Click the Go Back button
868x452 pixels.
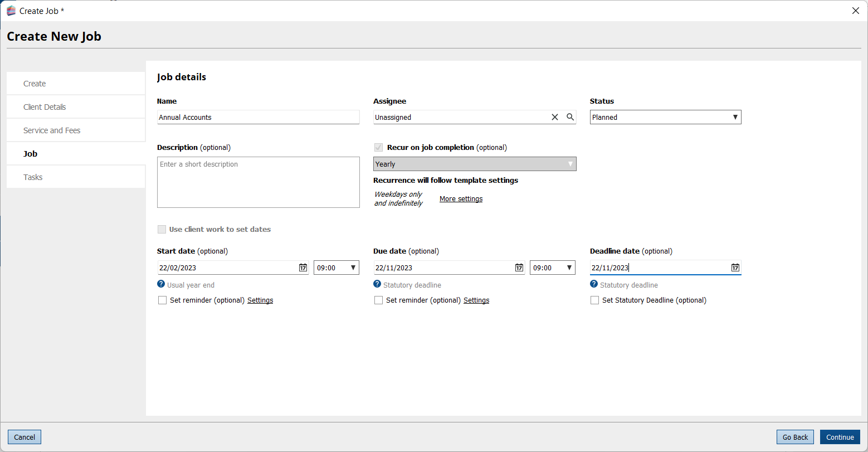795,437
